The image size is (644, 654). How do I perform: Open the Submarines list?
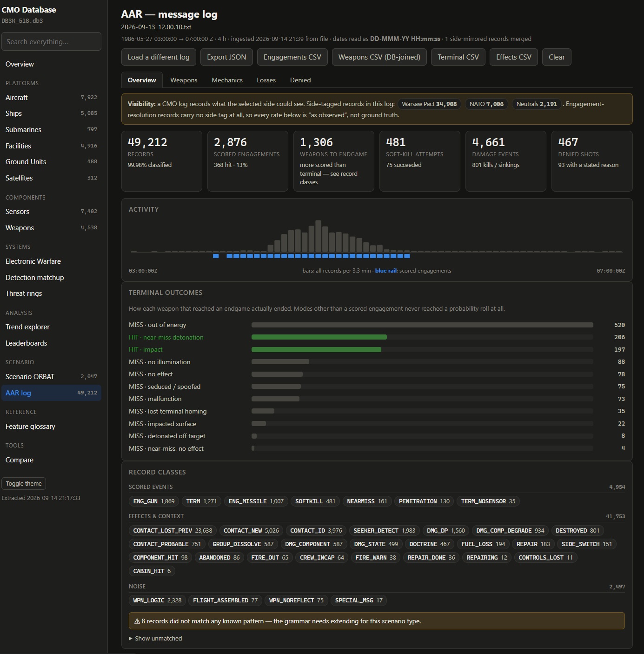pyautogui.click(x=51, y=130)
